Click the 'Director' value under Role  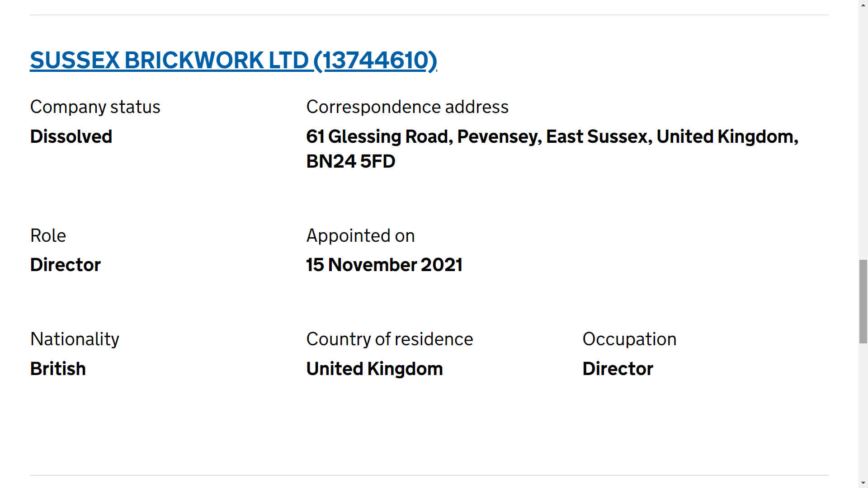click(65, 265)
